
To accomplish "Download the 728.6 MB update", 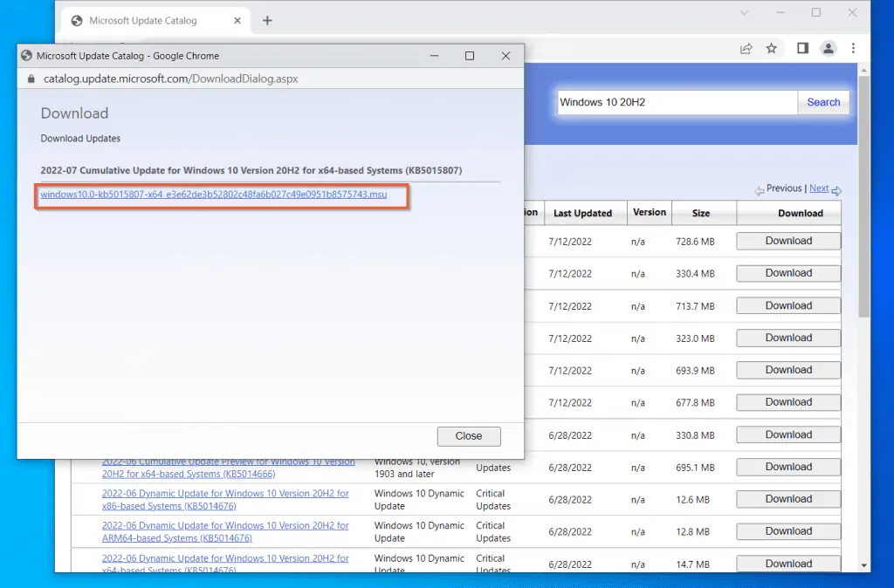I will tap(788, 241).
